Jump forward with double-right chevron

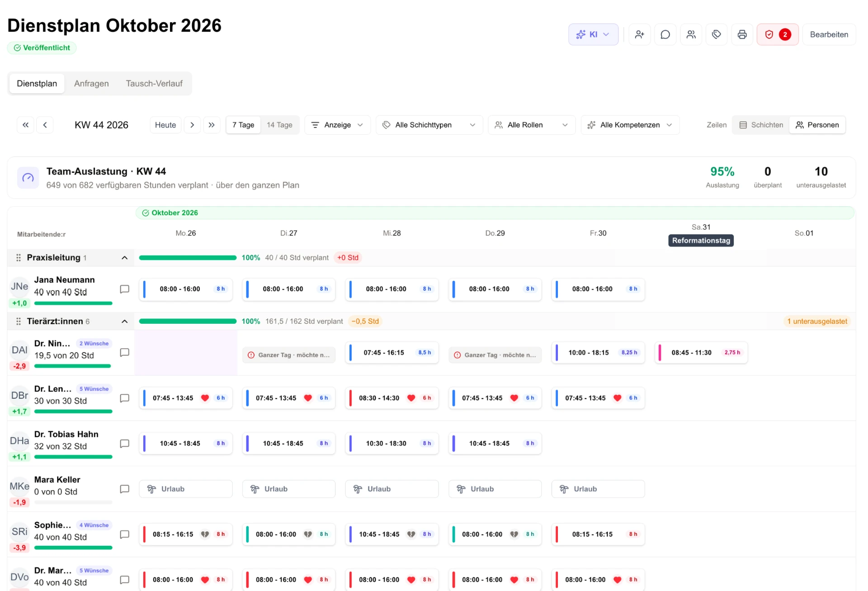(212, 125)
